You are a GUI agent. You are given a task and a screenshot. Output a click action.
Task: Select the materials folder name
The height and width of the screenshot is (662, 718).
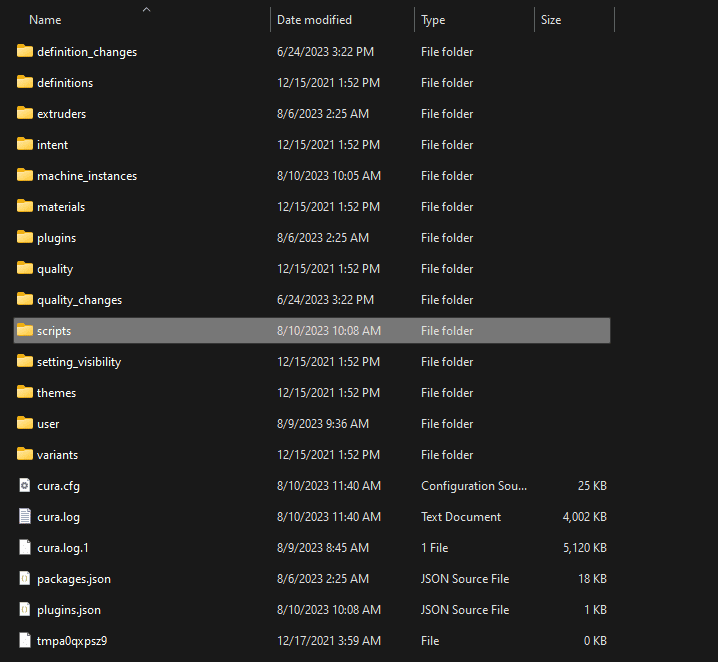click(61, 207)
